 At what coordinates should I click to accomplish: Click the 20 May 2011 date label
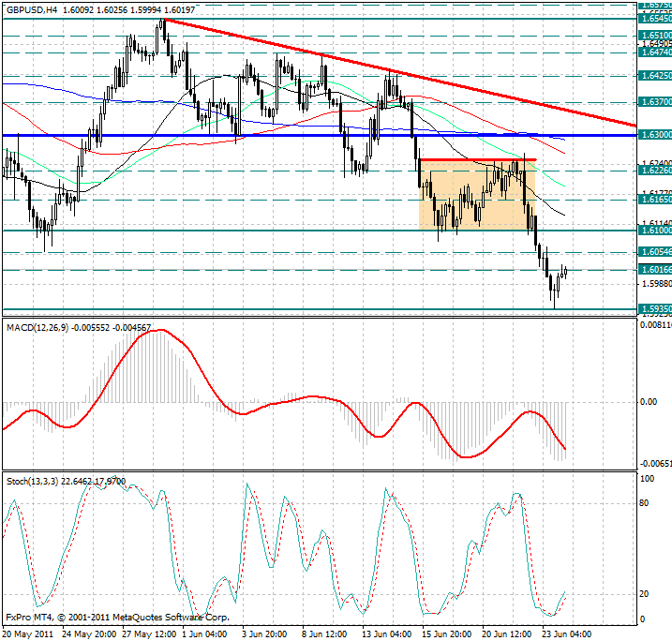point(28,634)
